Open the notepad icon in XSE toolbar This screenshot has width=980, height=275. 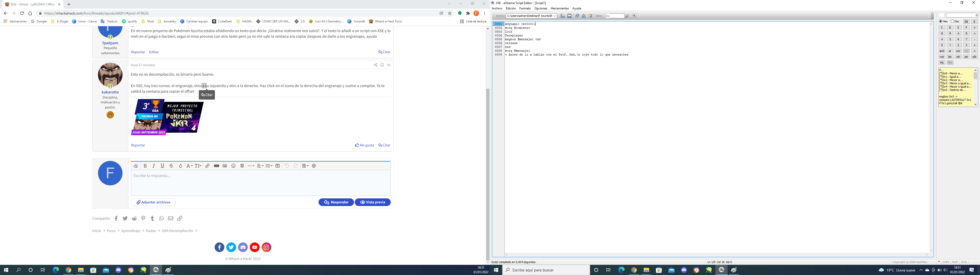pos(591,16)
